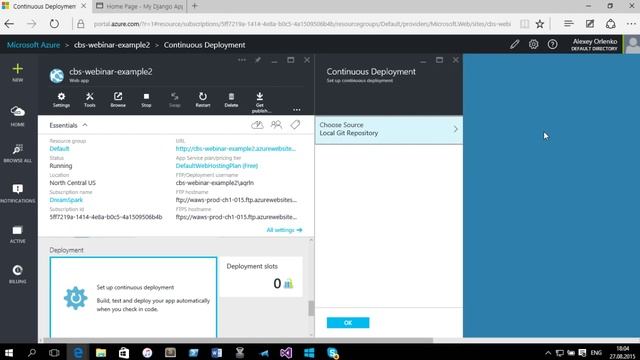Delete the web app
640x360 pixels.
231,100
